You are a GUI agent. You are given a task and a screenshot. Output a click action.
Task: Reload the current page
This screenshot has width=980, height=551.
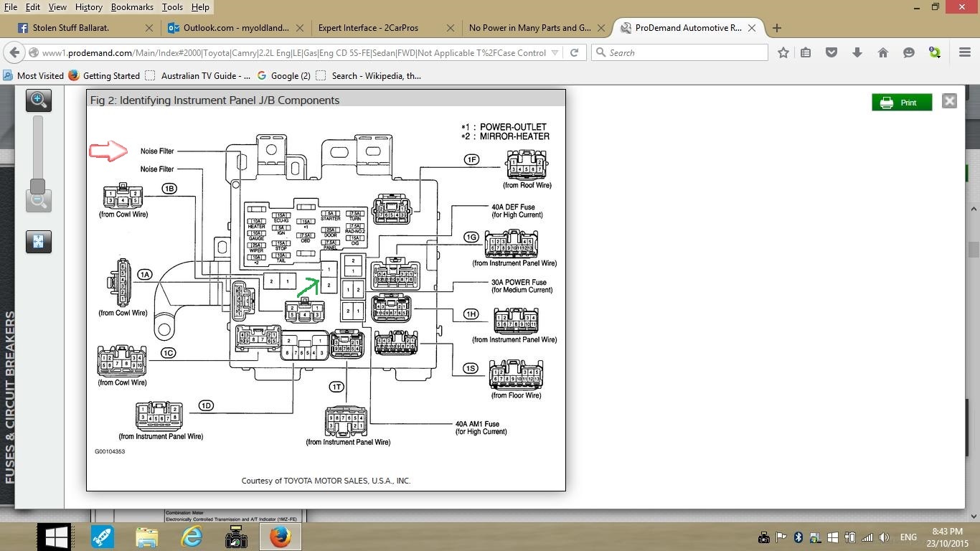tap(574, 52)
